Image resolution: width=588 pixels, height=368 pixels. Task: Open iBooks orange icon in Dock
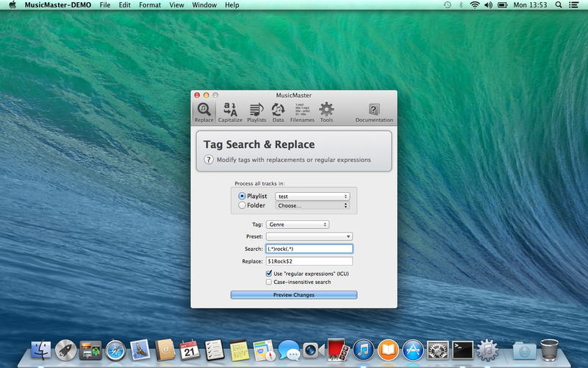click(x=388, y=350)
